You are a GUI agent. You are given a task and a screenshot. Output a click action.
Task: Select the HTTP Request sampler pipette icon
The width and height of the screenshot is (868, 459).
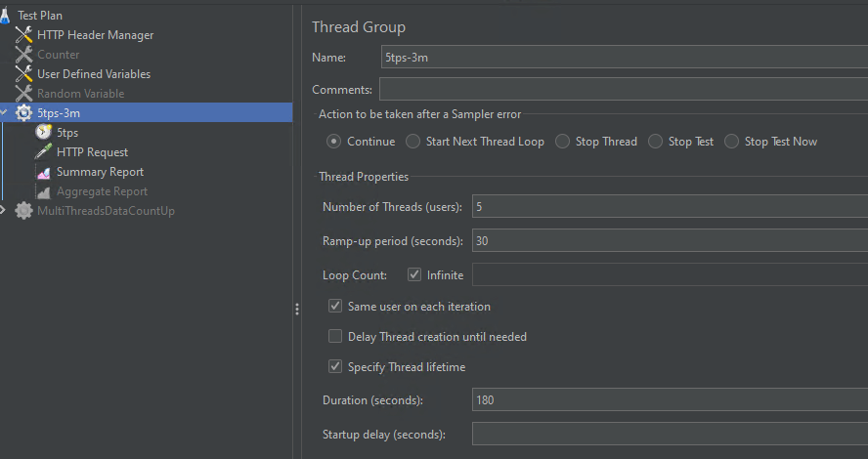(x=43, y=151)
